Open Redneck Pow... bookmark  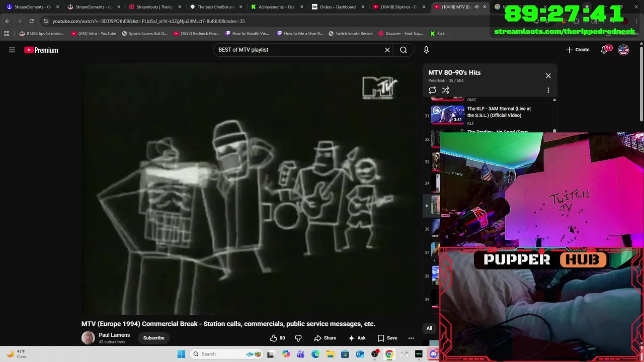point(197,33)
